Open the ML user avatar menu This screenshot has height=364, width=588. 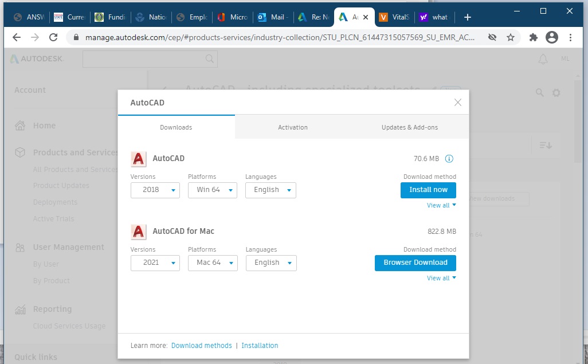[565, 58]
